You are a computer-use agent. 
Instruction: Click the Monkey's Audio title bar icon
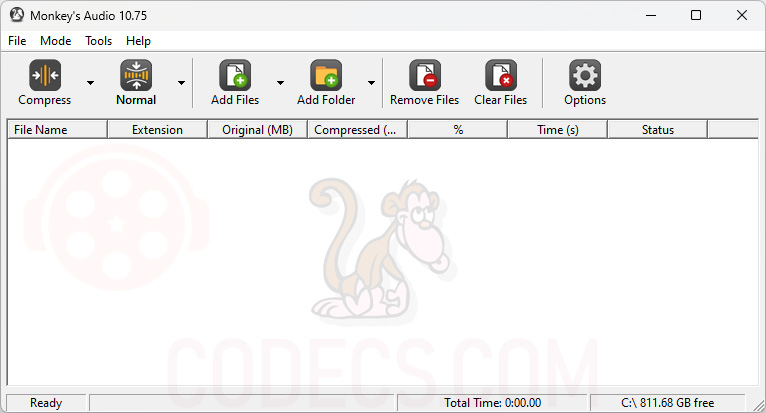(x=17, y=15)
